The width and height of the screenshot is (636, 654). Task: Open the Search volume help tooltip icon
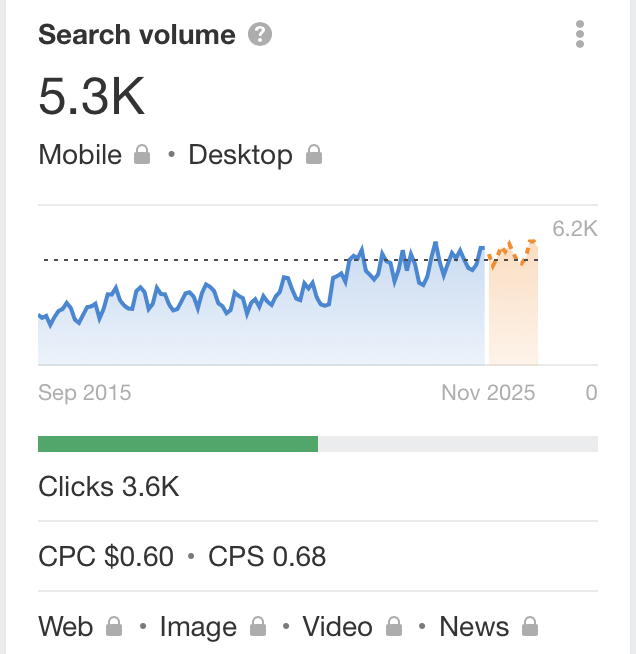(260, 34)
